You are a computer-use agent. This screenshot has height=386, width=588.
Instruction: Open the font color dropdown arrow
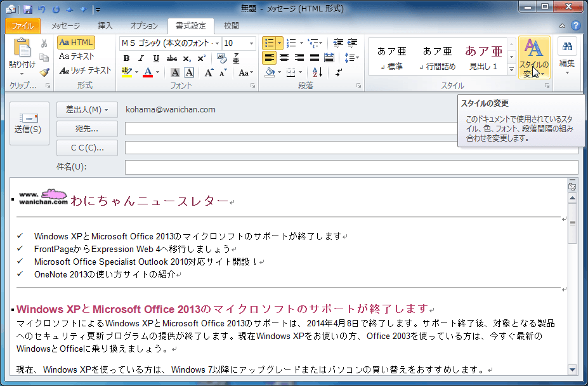pos(157,72)
